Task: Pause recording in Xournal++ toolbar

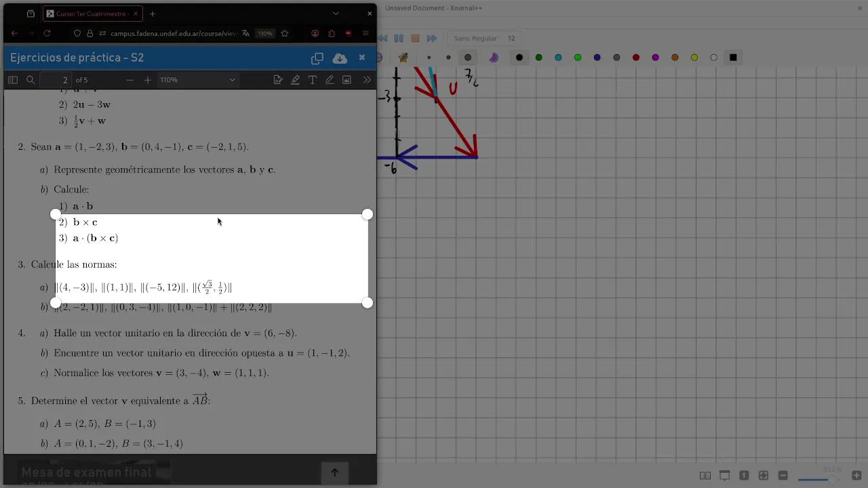Action: tap(399, 39)
